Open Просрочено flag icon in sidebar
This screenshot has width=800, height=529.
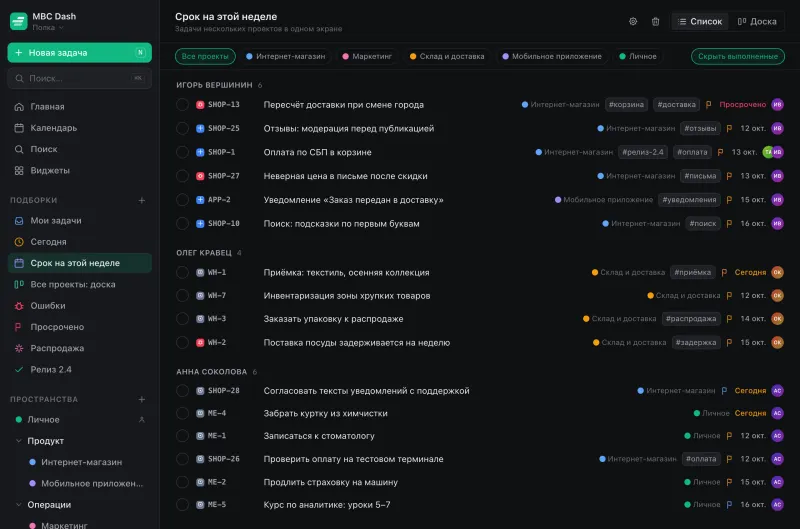(19, 327)
